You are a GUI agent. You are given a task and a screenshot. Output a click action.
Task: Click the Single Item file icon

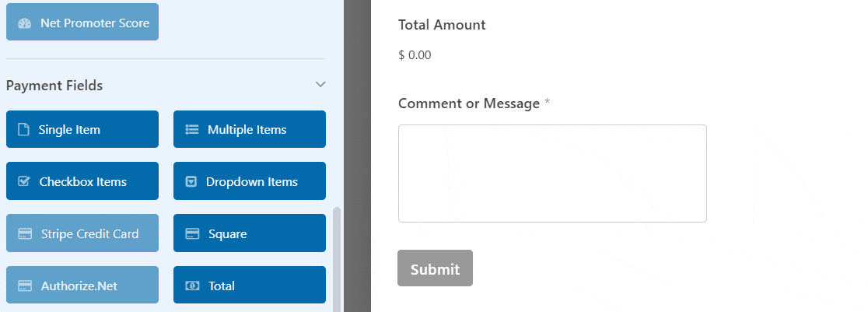(x=23, y=130)
